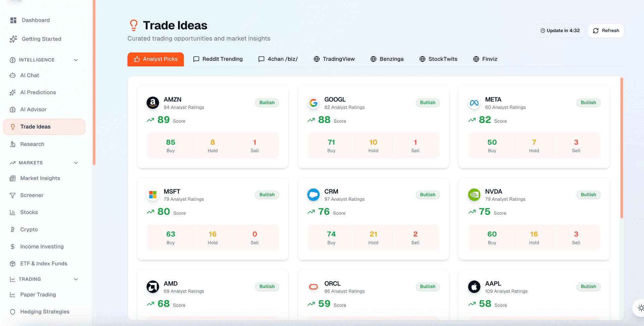644x326 pixels.
Task: Click the NVDA Bullish badge
Action: (588, 195)
